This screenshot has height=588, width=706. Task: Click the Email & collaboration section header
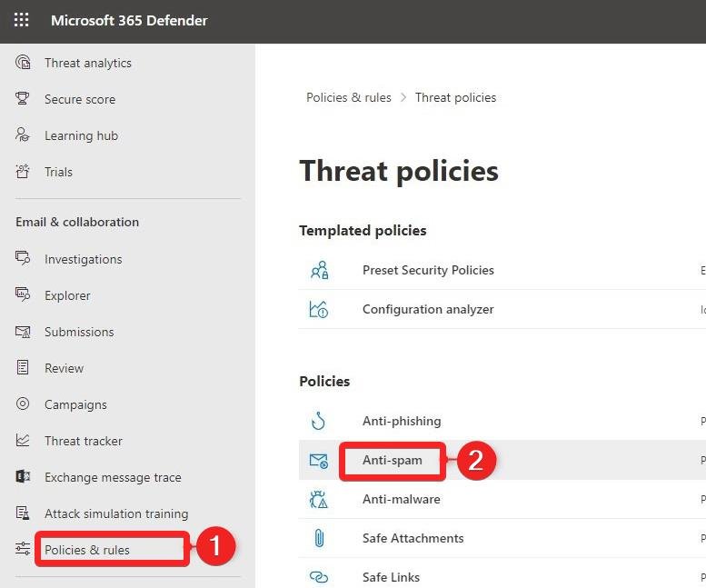tap(77, 222)
